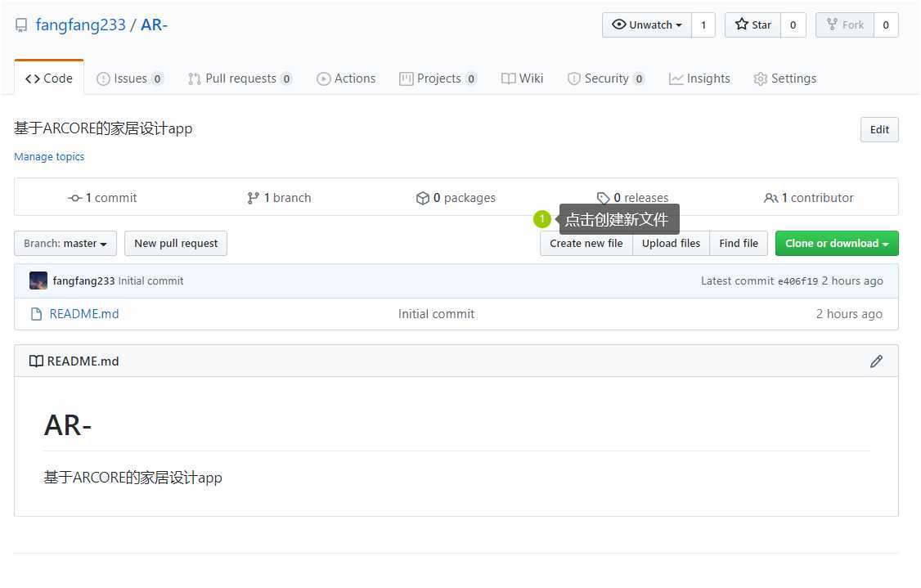The width and height of the screenshot is (921, 588).
Task: Click the fork icon in Fork button
Action: click(833, 24)
